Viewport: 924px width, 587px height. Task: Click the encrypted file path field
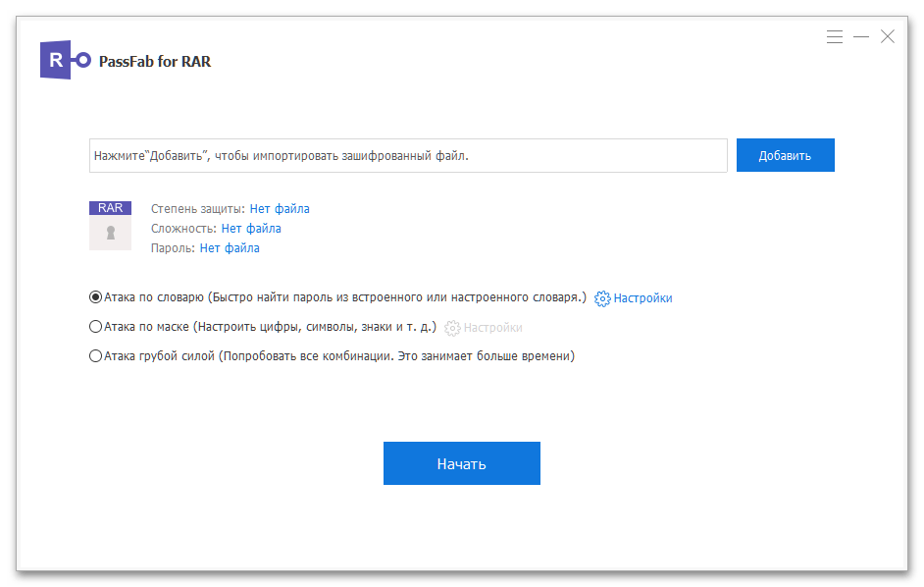click(x=408, y=156)
